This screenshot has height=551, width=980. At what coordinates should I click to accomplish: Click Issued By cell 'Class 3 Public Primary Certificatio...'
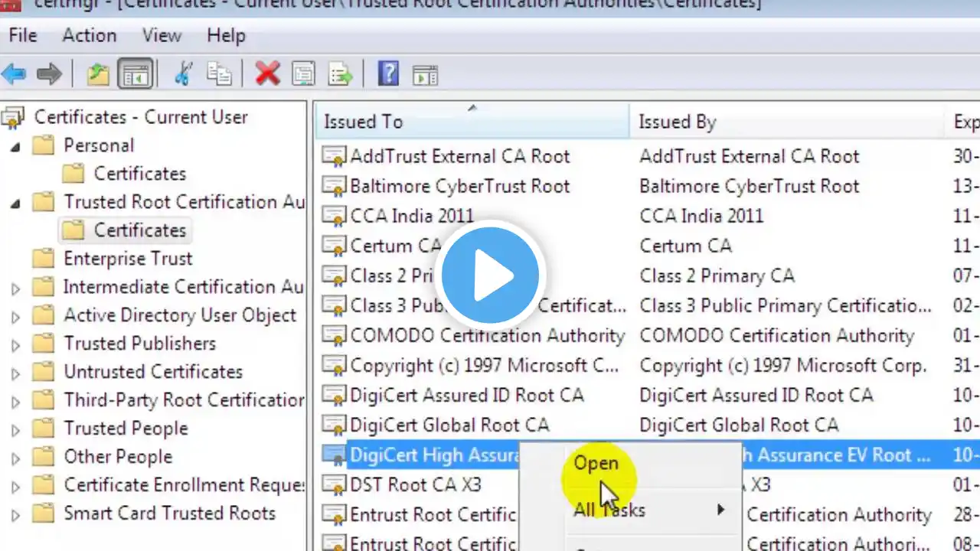click(786, 306)
